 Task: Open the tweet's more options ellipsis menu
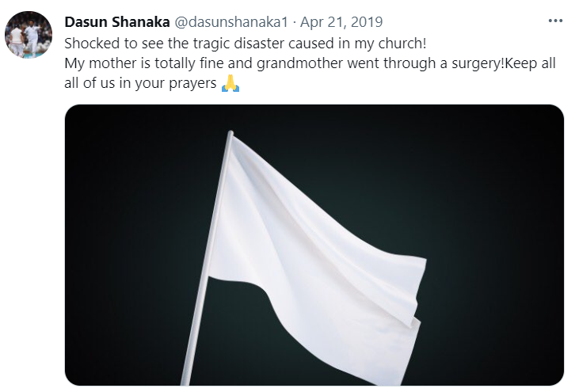click(555, 21)
